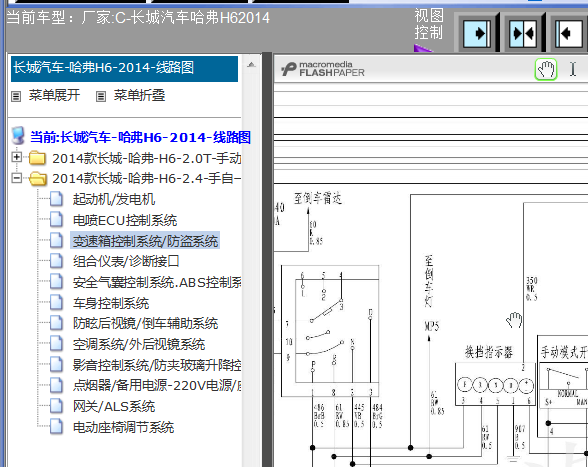Image resolution: width=588 pixels, height=467 pixels.
Task: Collapse the 2014款长城-哈弗-H6-2.4-手自 folder
Action: (x=16, y=178)
